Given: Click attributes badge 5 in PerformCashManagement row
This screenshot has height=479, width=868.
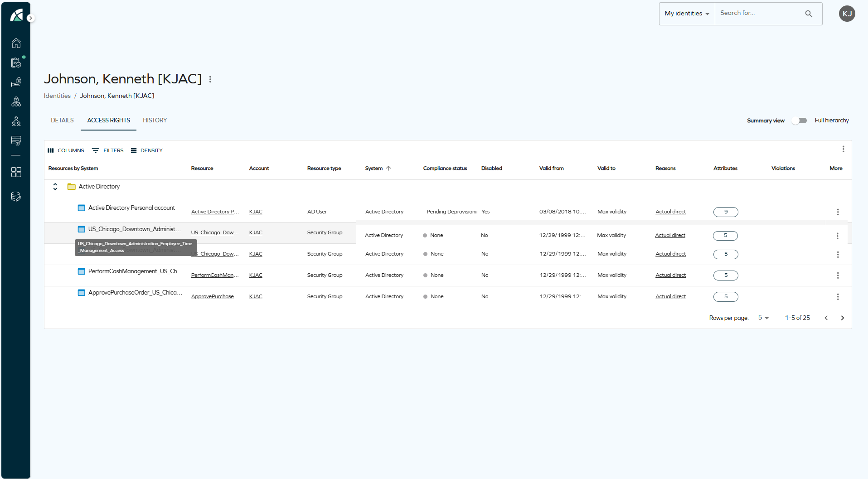Looking at the screenshot, I should (726, 276).
